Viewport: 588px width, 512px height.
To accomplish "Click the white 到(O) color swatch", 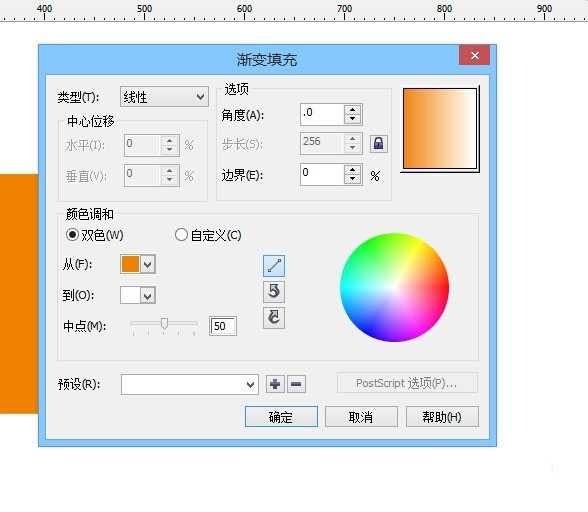I will [130, 296].
